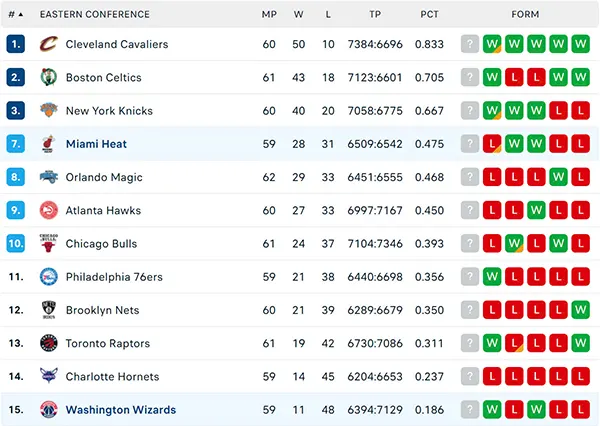Click the Wizards percentage 0.186
Image resolution: width=600 pixels, height=426 pixels.
tap(429, 410)
